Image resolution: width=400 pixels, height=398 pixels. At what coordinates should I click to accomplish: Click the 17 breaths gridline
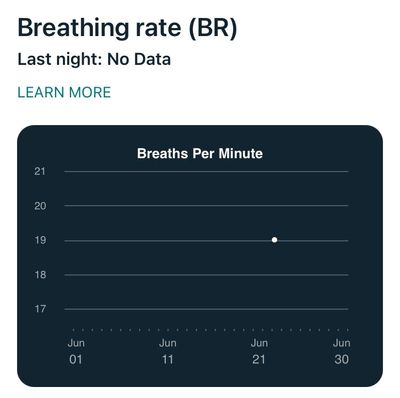[206, 309]
